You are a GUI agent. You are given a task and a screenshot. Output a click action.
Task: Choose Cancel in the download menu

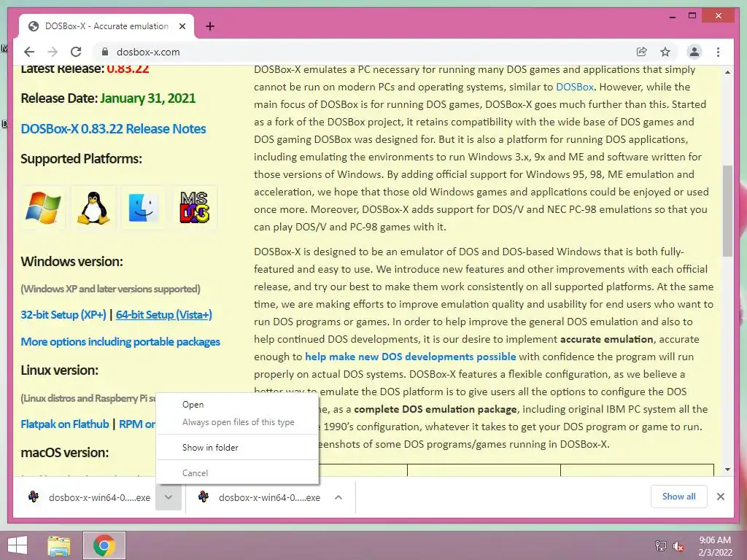(237, 472)
